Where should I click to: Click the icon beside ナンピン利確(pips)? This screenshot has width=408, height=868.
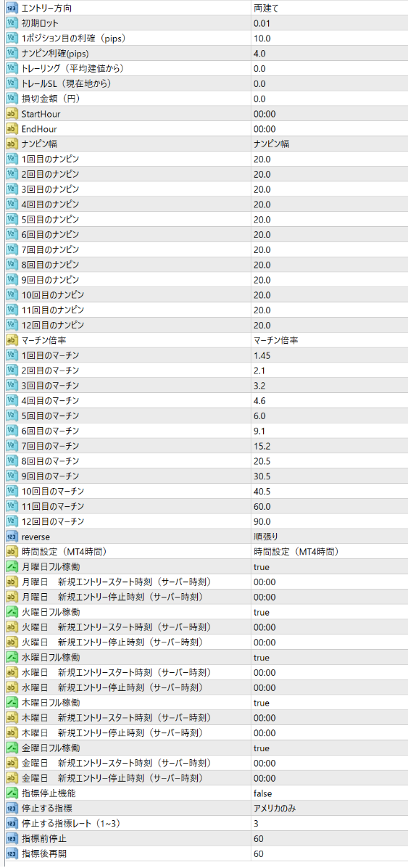click(12, 54)
